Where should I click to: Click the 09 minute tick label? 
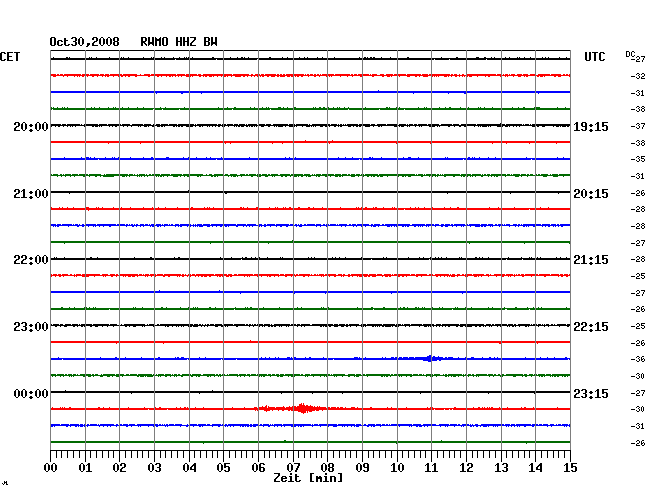coord(362,467)
